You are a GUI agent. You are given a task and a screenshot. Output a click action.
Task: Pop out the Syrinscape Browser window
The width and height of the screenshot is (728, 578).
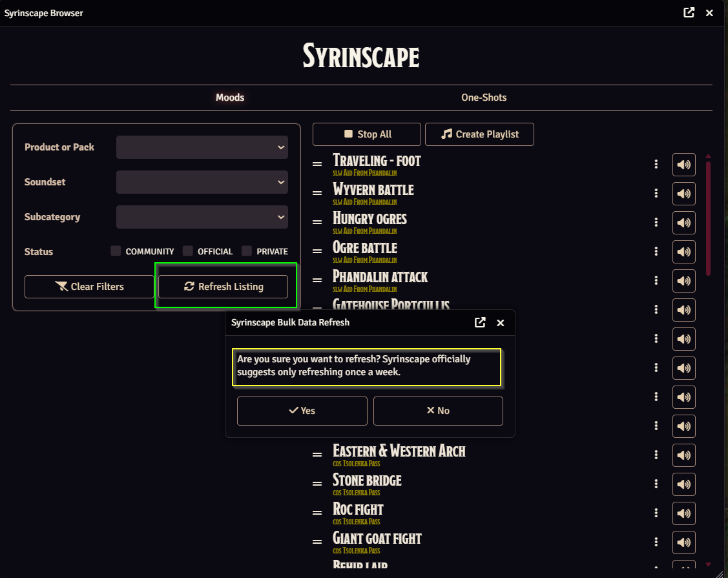click(689, 12)
